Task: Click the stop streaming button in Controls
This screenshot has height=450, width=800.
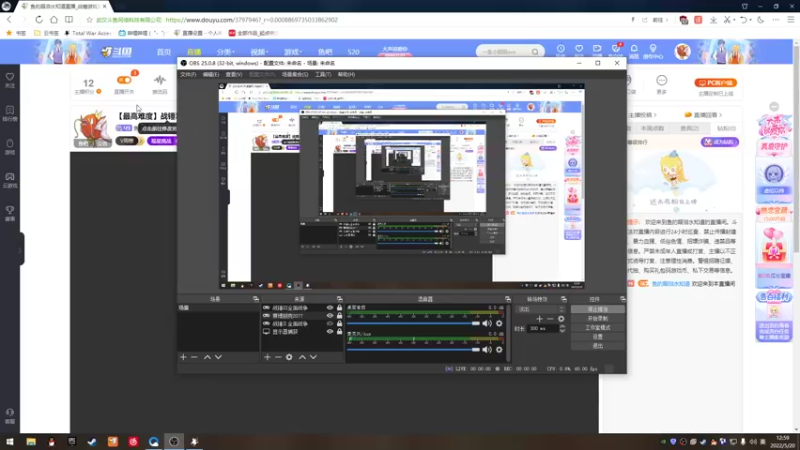Action: coord(597,309)
